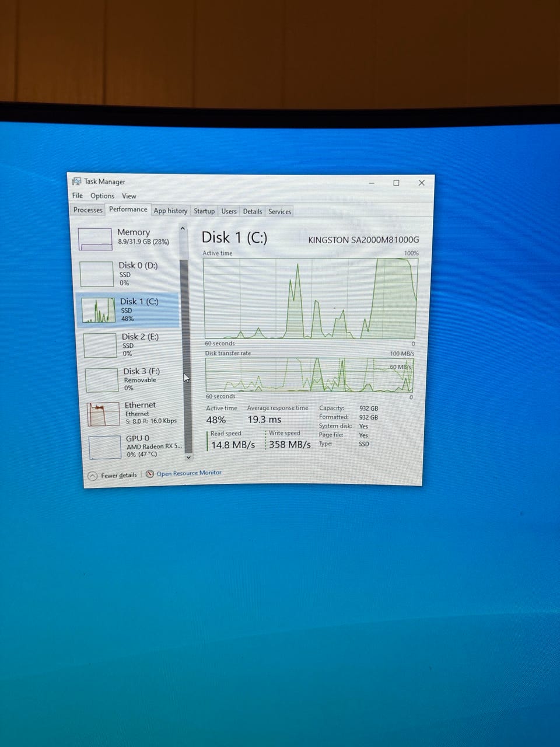Click the Fewer details collapse icon
This screenshot has width=560, height=747.
[93, 476]
